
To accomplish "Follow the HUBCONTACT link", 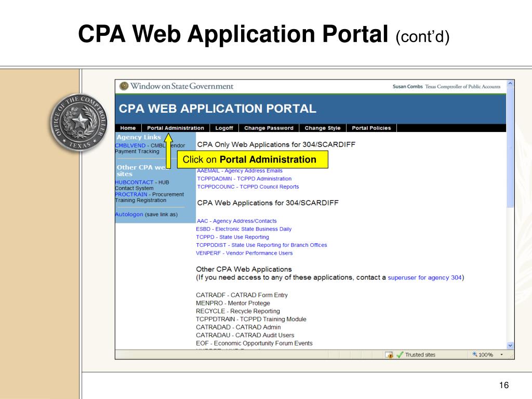I will point(134,182).
